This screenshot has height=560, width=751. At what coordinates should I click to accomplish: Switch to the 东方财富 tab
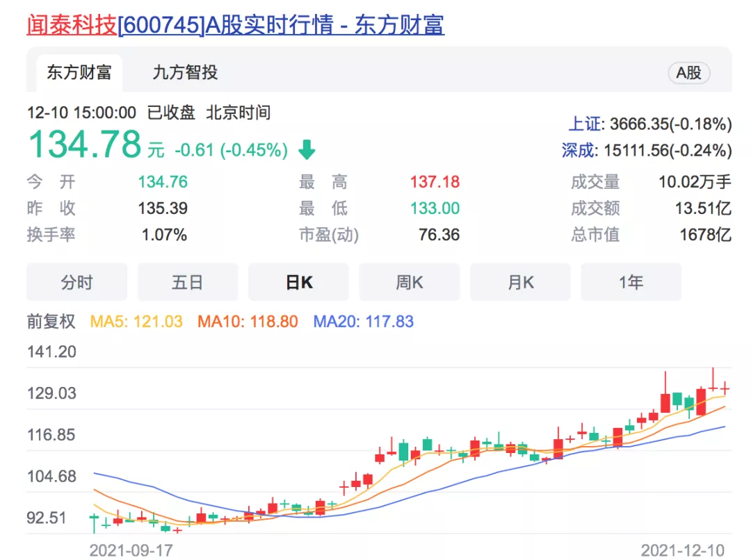[79, 72]
